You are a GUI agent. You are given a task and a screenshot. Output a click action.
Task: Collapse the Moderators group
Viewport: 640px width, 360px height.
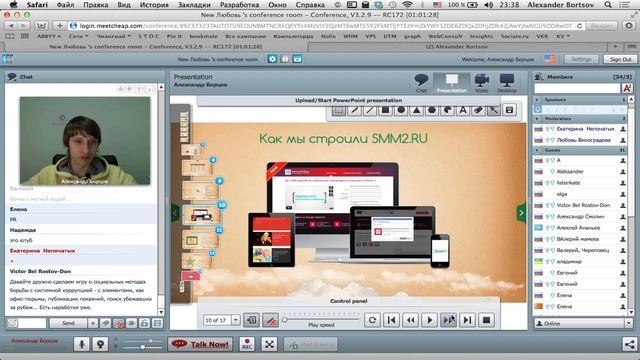tap(537, 119)
